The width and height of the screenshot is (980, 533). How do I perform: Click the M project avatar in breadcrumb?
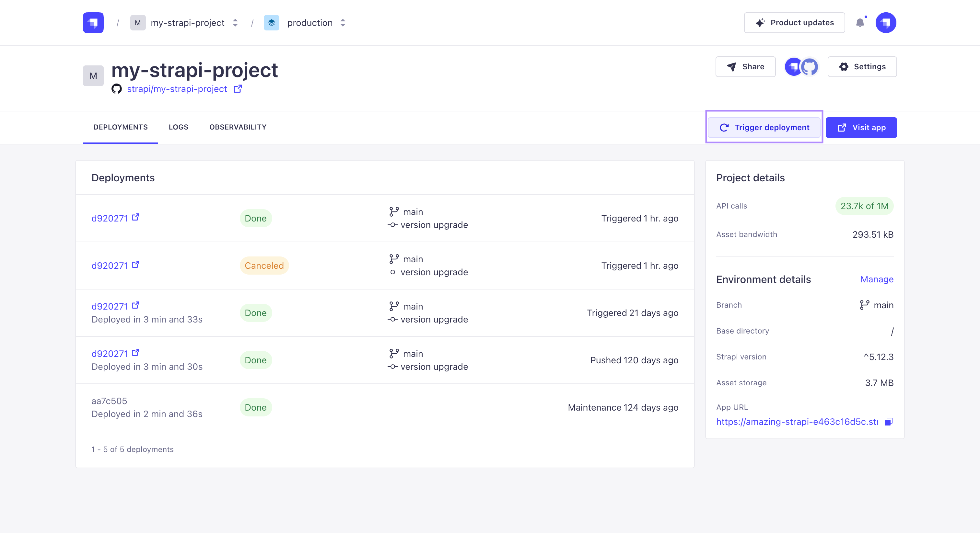(x=138, y=23)
